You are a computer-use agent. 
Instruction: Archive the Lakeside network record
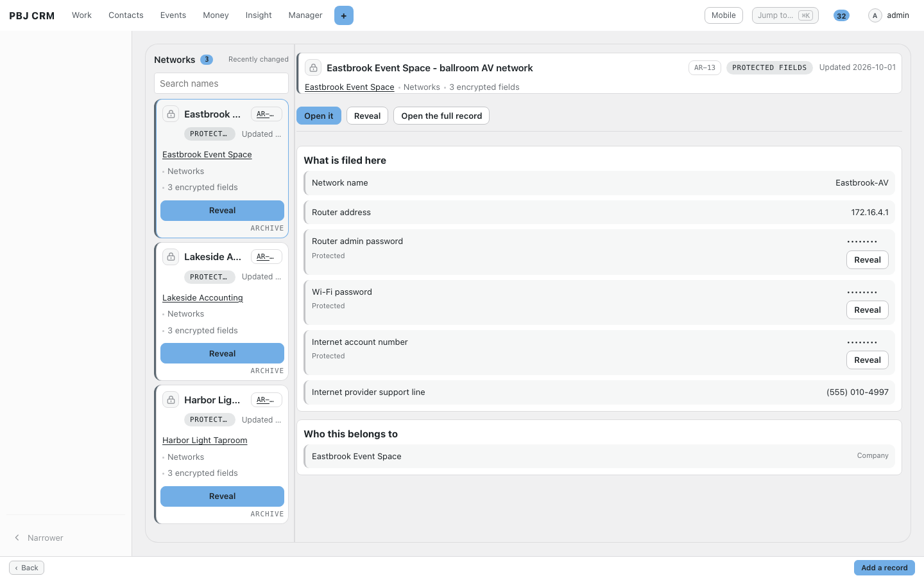click(267, 371)
